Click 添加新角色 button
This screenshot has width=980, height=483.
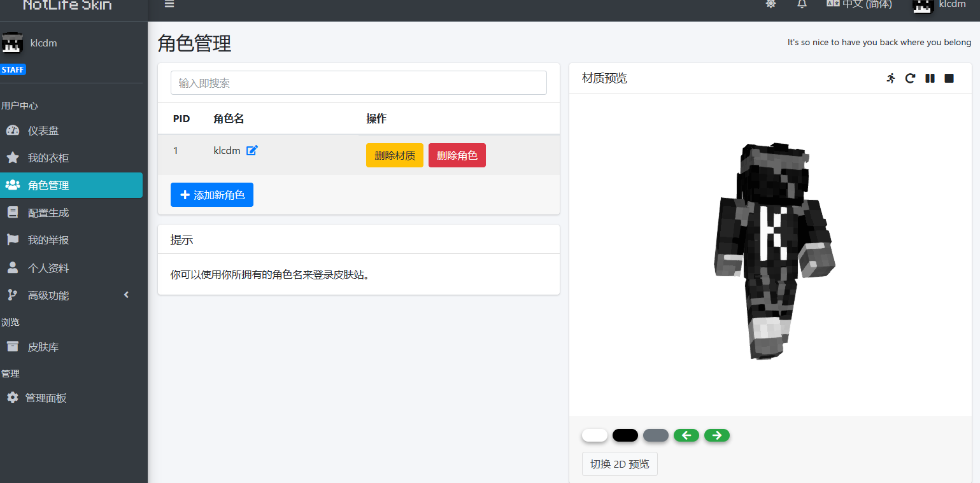point(212,195)
